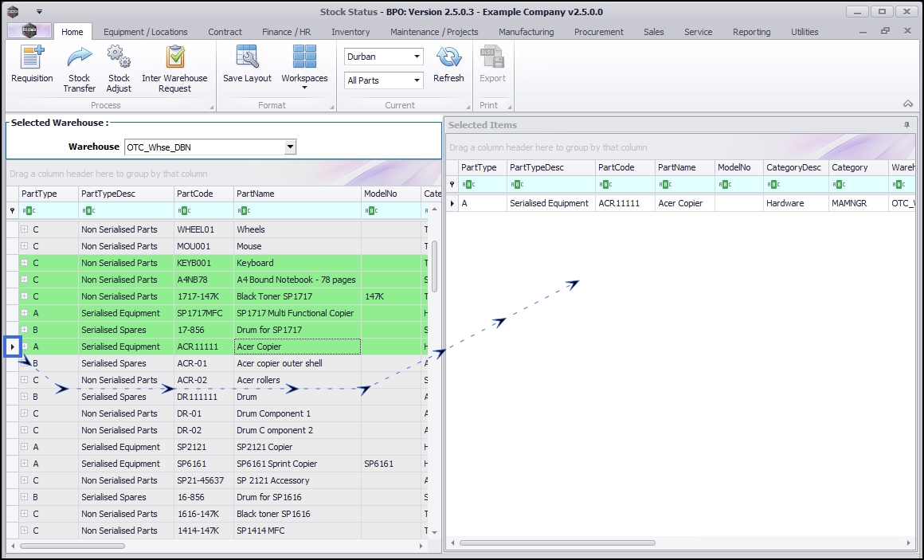Select the row indicator of Selected Items row
Image resolution: width=924 pixels, height=560 pixels.
(452, 203)
